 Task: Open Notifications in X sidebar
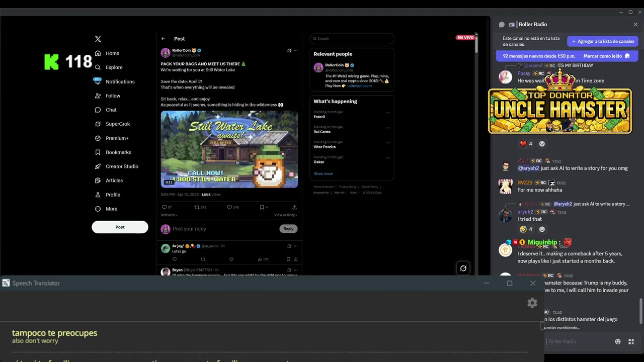click(115, 81)
